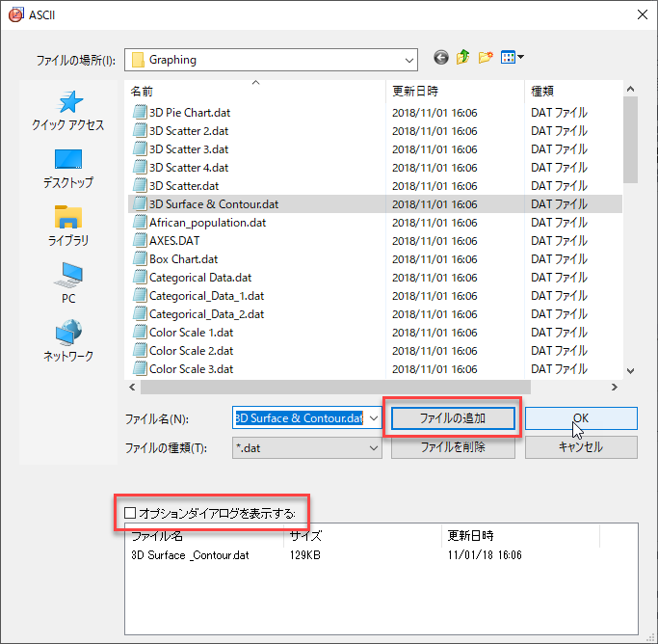The image size is (658, 644).
Task: Click the file list vertical scrollbar thumb
Action: coord(630,140)
